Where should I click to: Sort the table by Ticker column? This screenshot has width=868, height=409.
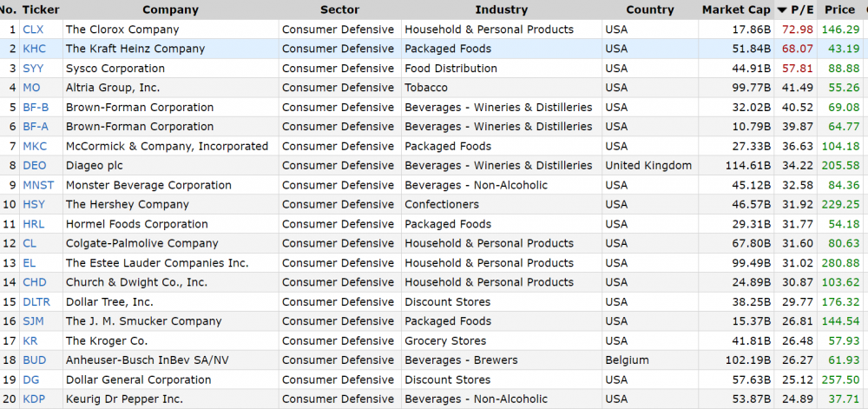pos(41,10)
